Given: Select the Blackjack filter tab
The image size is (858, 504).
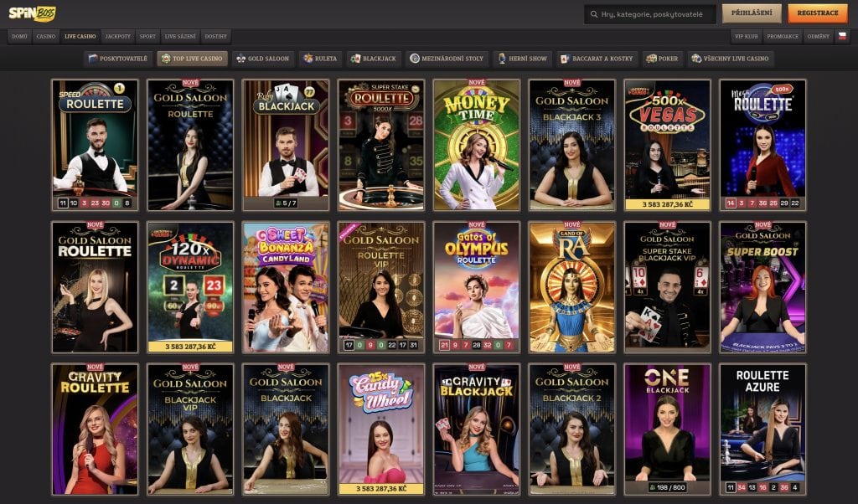Looking at the screenshot, I should pos(374,59).
